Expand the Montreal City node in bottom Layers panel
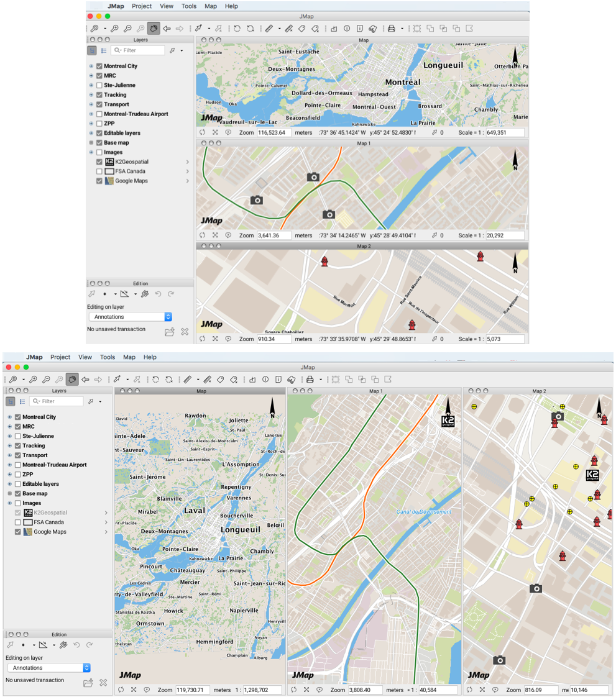The width and height of the screenshot is (616, 697). coord(9,417)
